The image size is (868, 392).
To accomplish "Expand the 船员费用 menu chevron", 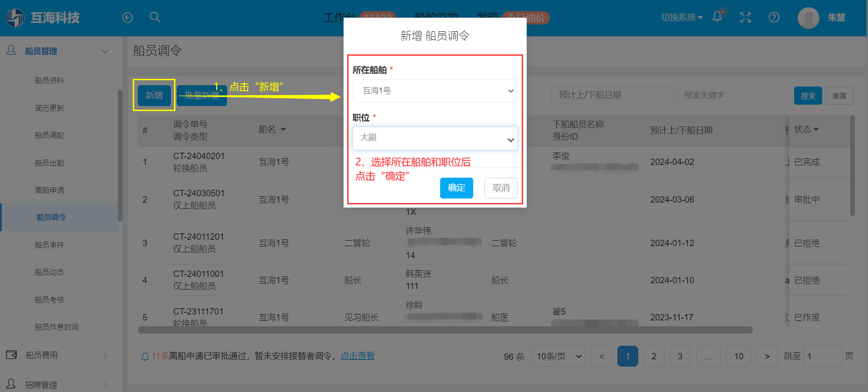I will coord(105,355).
